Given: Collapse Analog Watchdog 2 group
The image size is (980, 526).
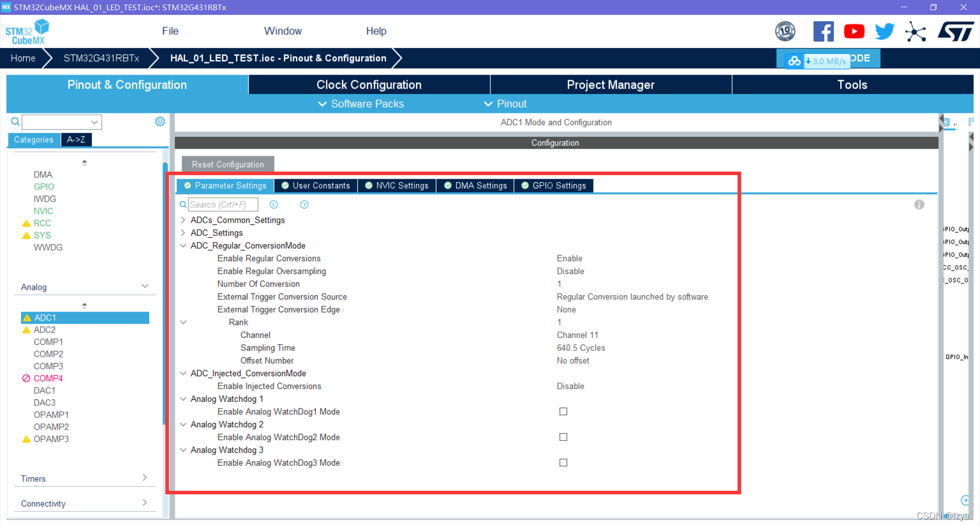Looking at the screenshot, I should [183, 424].
